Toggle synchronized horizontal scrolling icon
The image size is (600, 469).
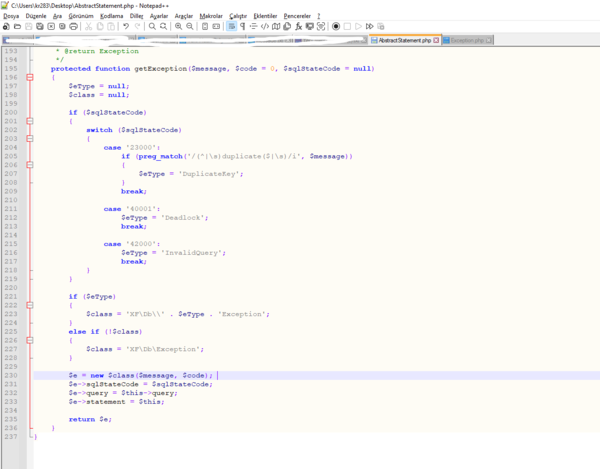pos(216,26)
